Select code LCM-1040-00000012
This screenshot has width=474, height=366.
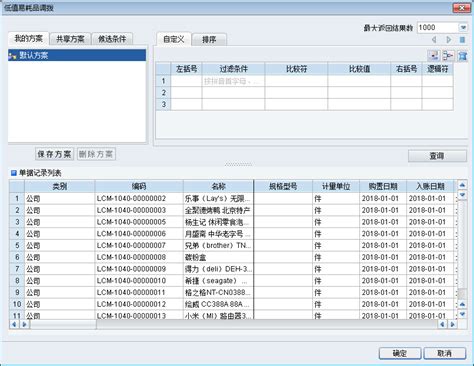pyautogui.click(x=139, y=304)
